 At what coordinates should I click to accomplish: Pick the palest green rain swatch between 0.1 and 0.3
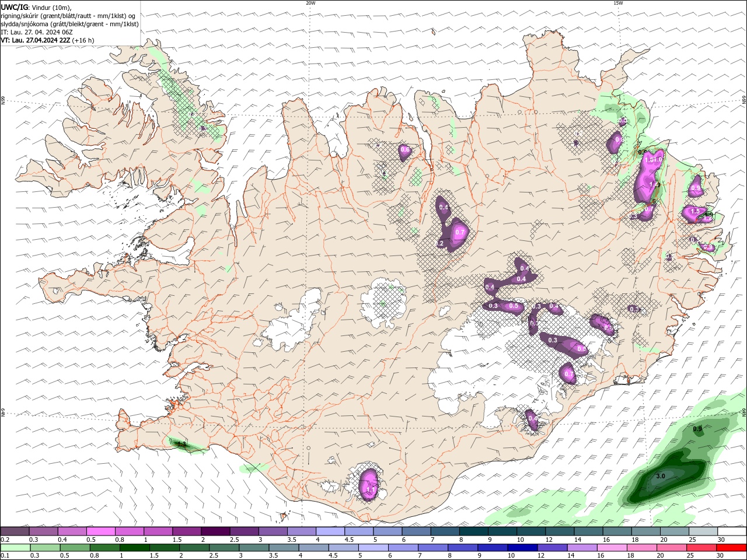tap(16, 548)
